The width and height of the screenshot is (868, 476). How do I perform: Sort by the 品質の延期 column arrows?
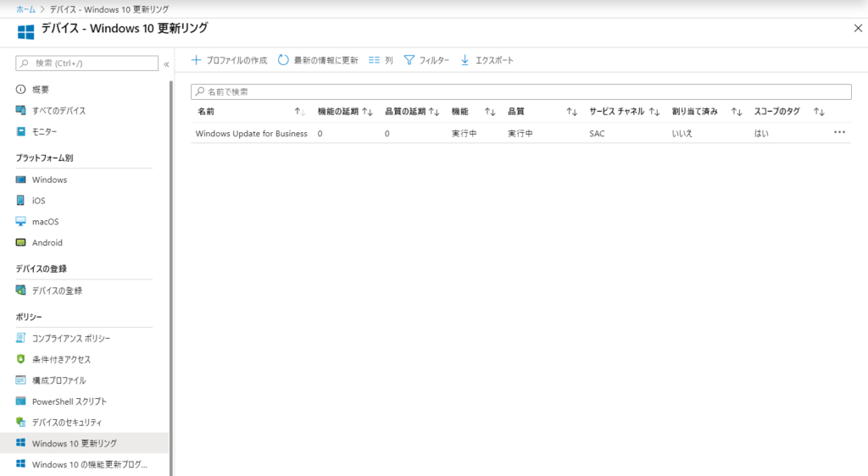coord(434,112)
